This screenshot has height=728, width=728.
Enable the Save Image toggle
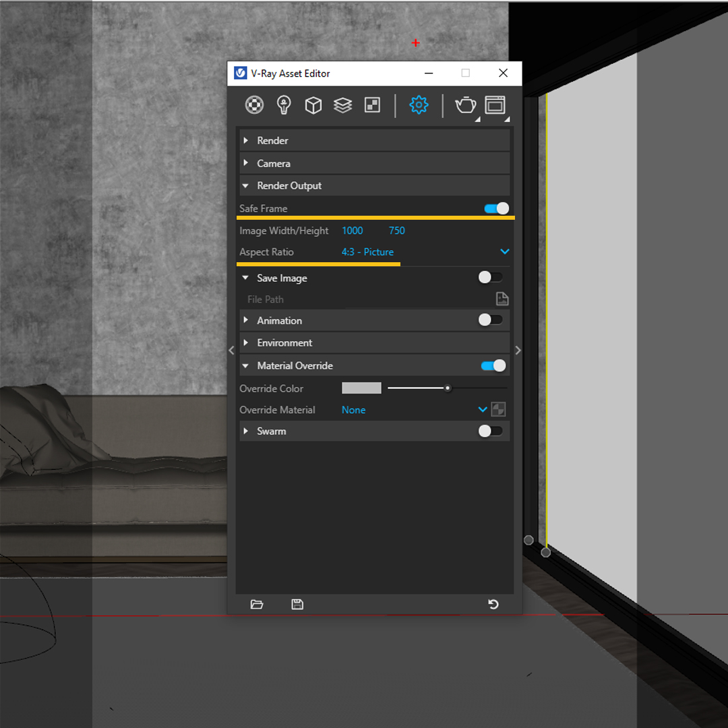pyautogui.click(x=491, y=277)
